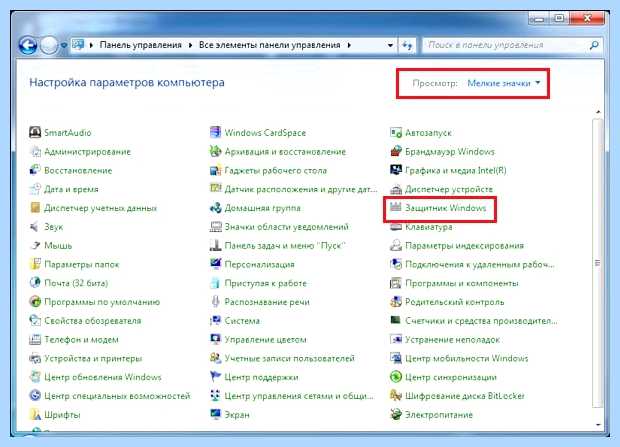Open the SmartAudio icon

(35, 132)
